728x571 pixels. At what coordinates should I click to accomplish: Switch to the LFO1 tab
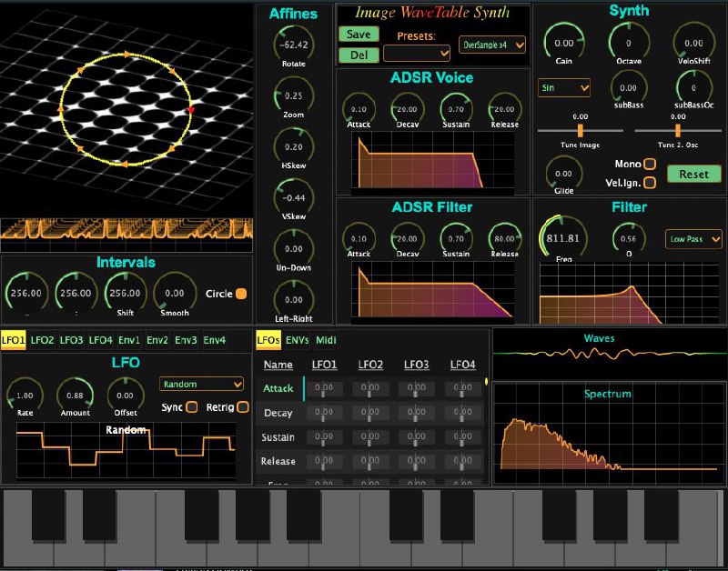coord(13,340)
